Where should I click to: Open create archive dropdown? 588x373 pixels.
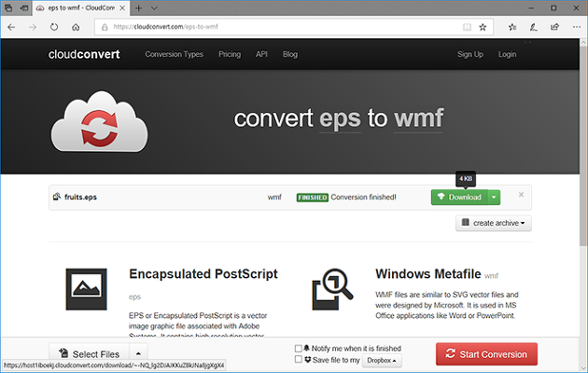click(494, 223)
